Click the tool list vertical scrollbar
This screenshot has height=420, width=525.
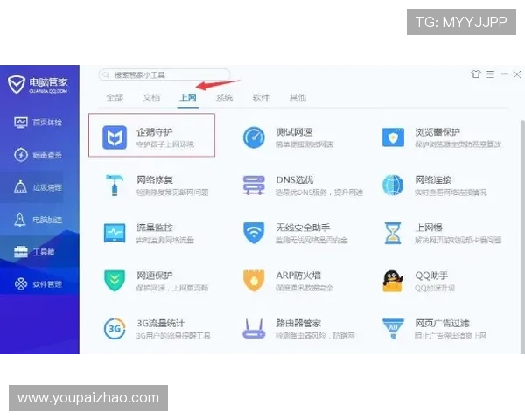[x=522, y=236]
